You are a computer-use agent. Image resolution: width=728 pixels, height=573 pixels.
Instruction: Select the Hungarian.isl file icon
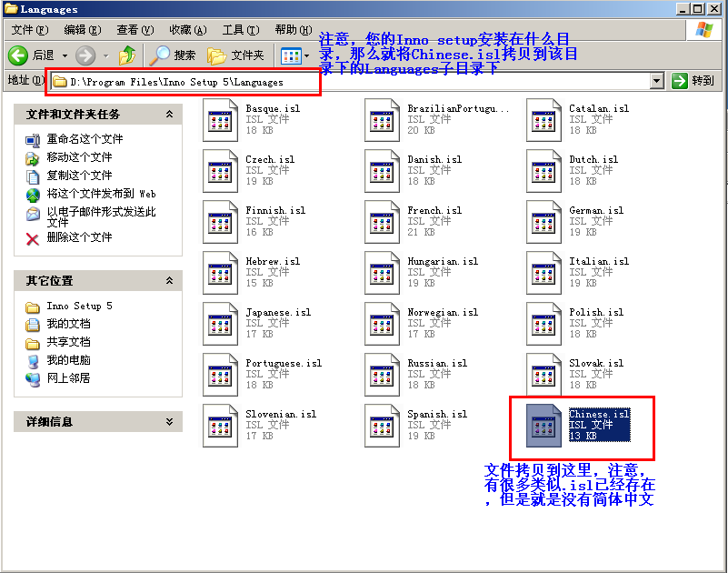click(x=382, y=273)
